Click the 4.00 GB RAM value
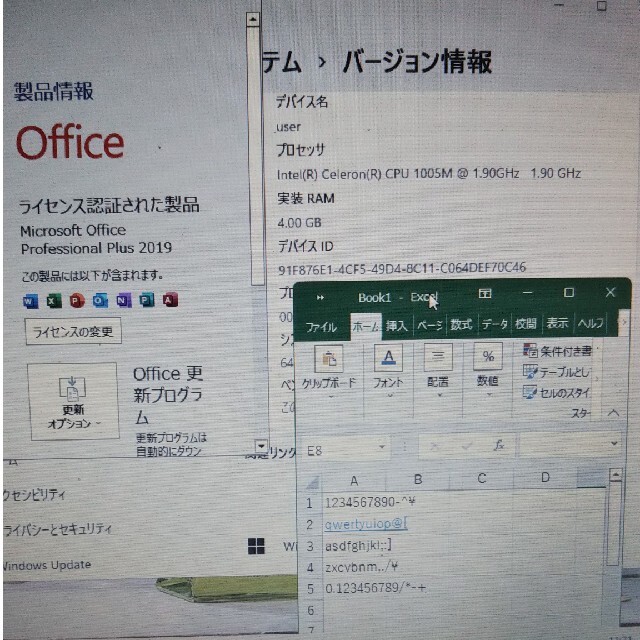 pyautogui.click(x=299, y=223)
